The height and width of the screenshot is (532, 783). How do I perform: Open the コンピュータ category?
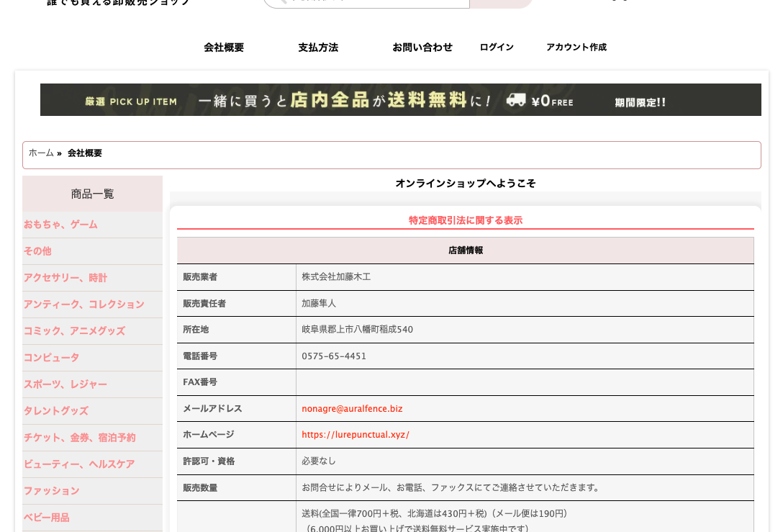[51, 358]
